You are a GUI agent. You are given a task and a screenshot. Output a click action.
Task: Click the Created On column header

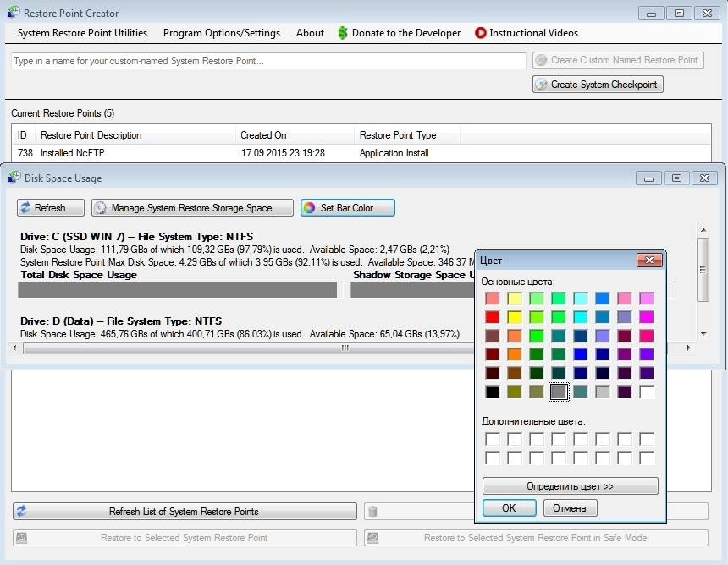tap(295, 135)
